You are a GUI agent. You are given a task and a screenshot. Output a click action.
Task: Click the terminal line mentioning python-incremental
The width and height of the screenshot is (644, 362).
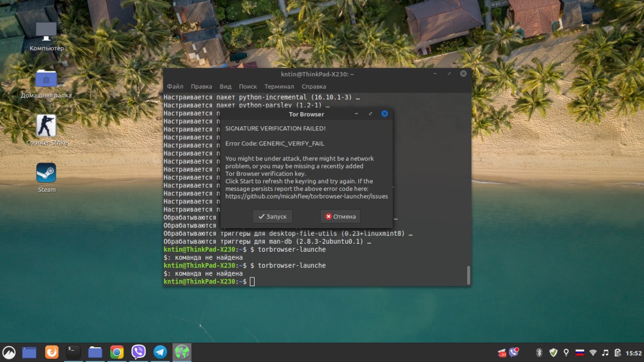pos(262,97)
